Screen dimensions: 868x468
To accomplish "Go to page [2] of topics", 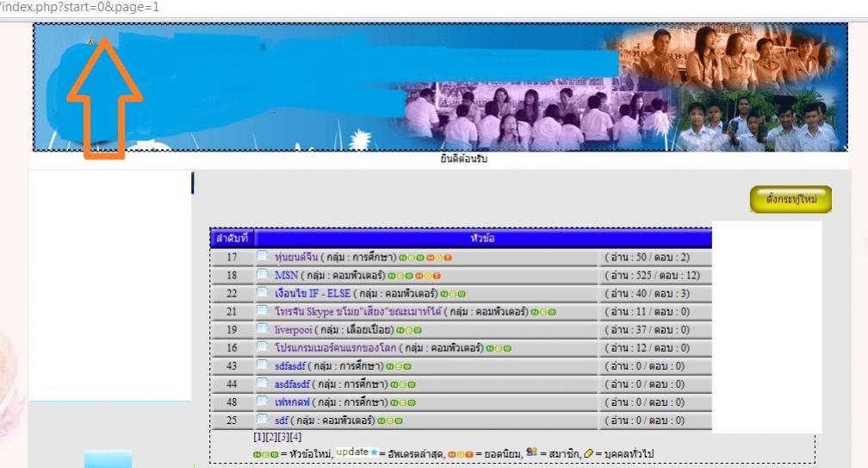I will (x=271, y=437).
